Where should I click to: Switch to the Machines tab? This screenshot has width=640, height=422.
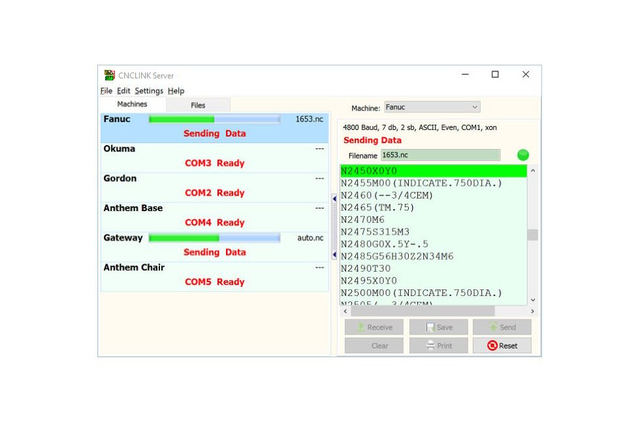(x=132, y=104)
